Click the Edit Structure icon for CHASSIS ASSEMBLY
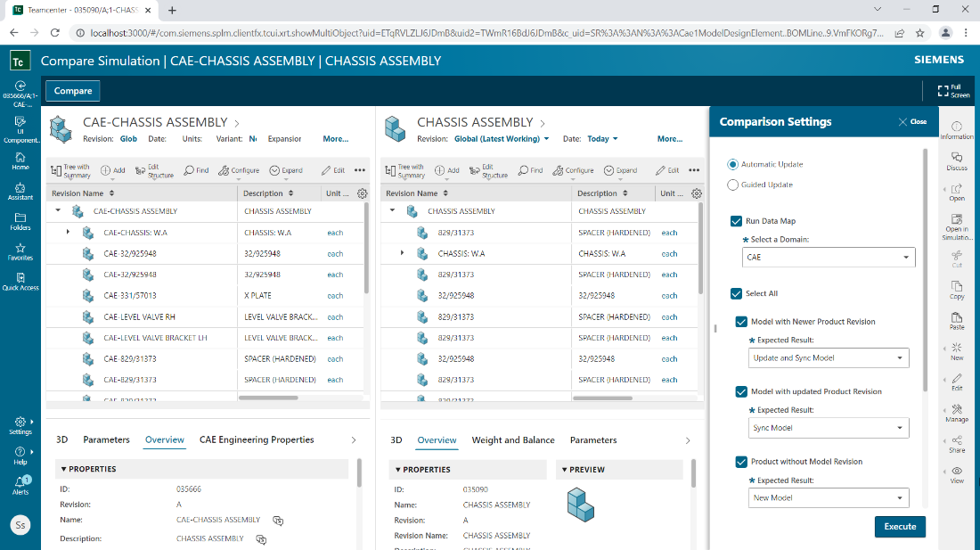980x550 pixels. pyautogui.click(x=484, y=169)
